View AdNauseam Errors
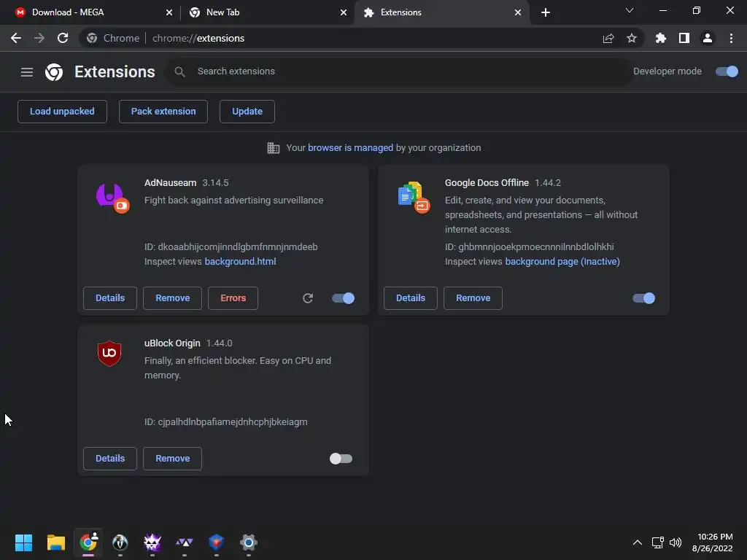 pyautogui.click(x=233, y=298)
